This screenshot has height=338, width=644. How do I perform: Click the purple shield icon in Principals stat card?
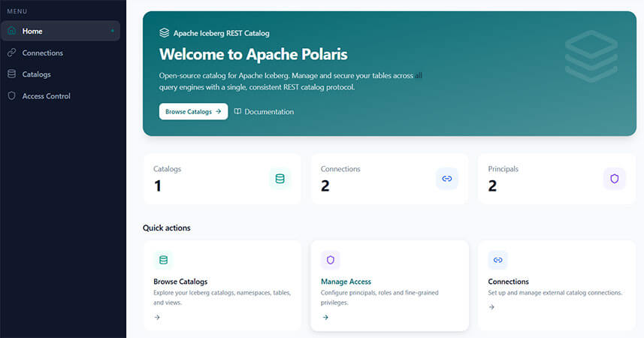[615, 179]
